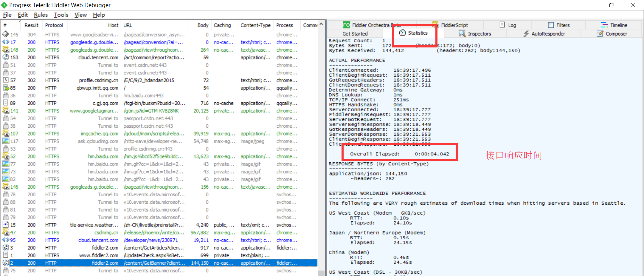The image size is (644, 276).
Task: Open the Filters tab
Action: 559,25
